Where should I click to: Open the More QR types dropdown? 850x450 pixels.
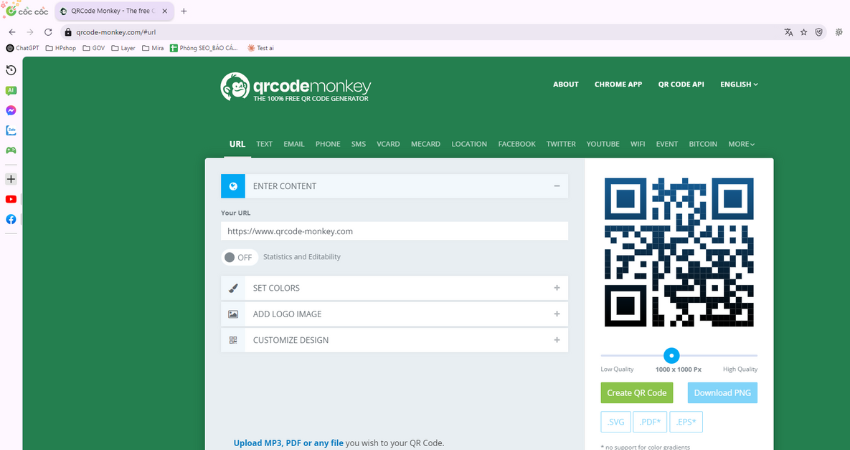741,144
